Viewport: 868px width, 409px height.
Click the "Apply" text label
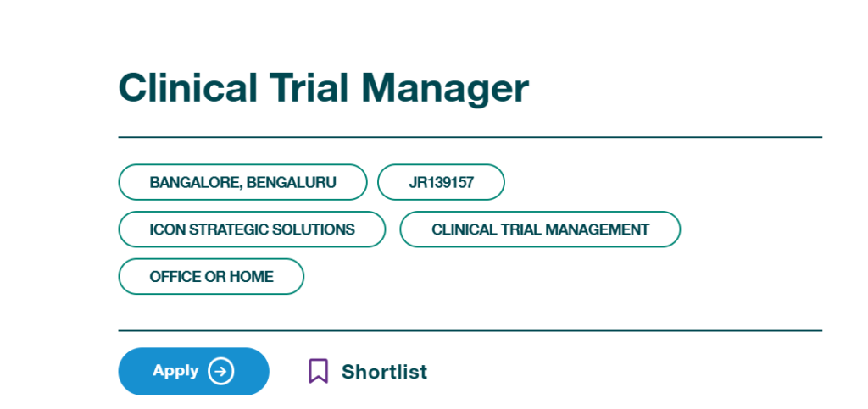tap(175, 371)
